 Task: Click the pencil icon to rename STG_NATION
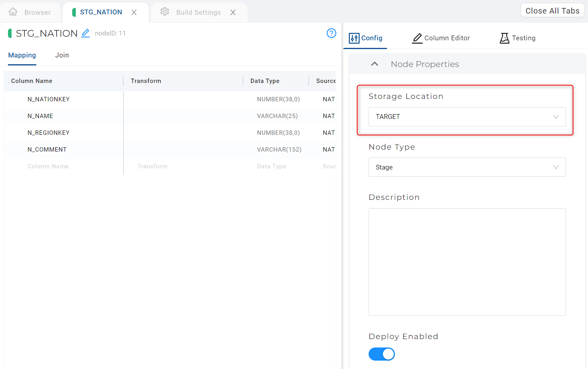click(85, 34)
